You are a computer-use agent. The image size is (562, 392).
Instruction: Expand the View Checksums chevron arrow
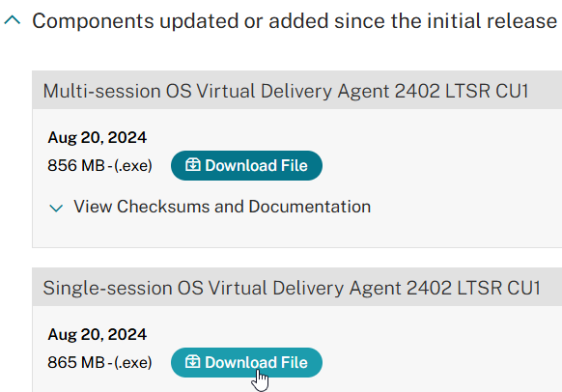click(x=56, y=208)
